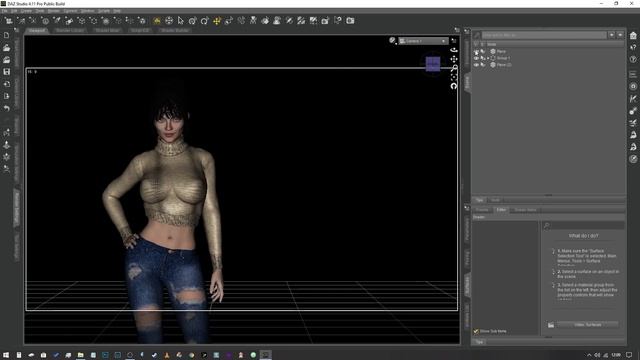
Task: Click the three-line list icon in right sidebar
Action: pyautogui.click(x=633, y=74)
